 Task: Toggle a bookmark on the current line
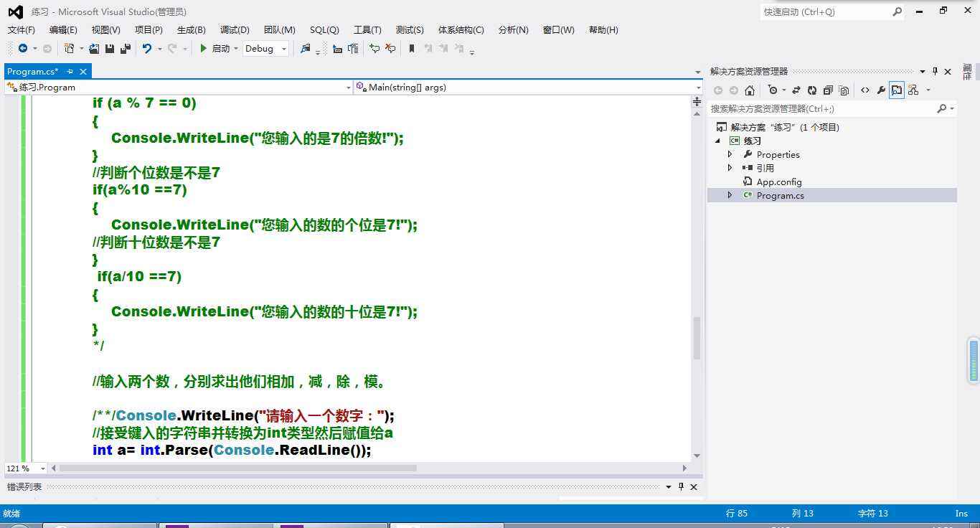(412, 49)
